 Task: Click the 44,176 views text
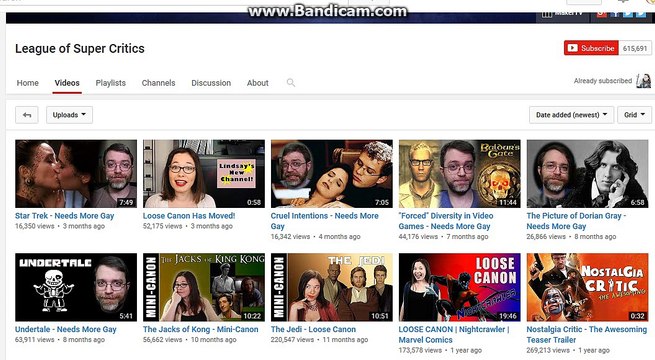(x=418, y=236)
